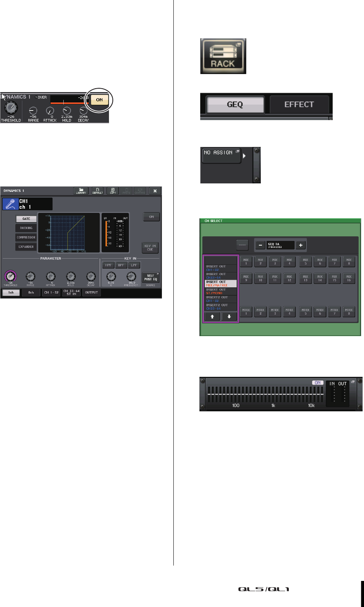The image size is (364, 607).
Task: Select the MTRX 8 channel button
Action: (349, 312)
